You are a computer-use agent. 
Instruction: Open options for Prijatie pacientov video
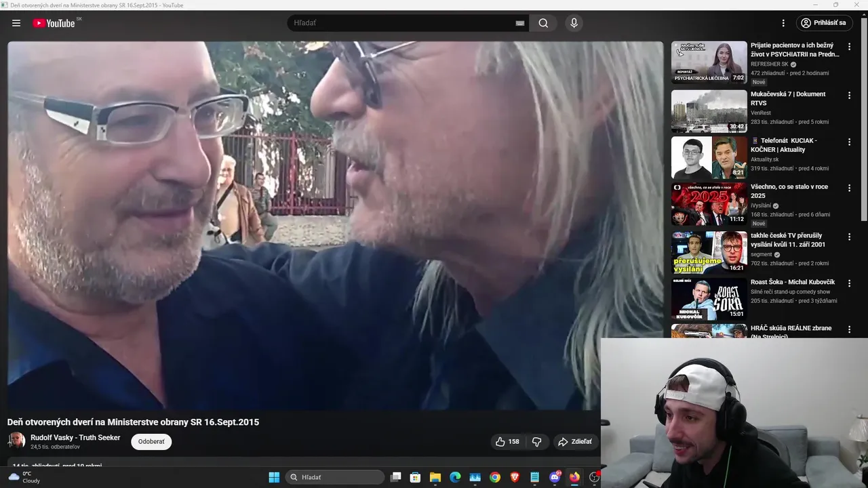[849, 47]
